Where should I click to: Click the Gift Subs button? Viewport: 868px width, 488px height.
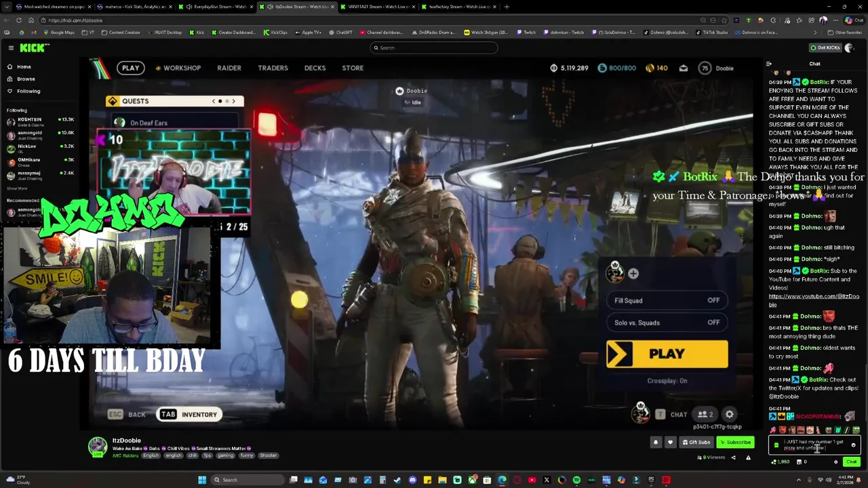pyautogui.click(x=697, y=443)
